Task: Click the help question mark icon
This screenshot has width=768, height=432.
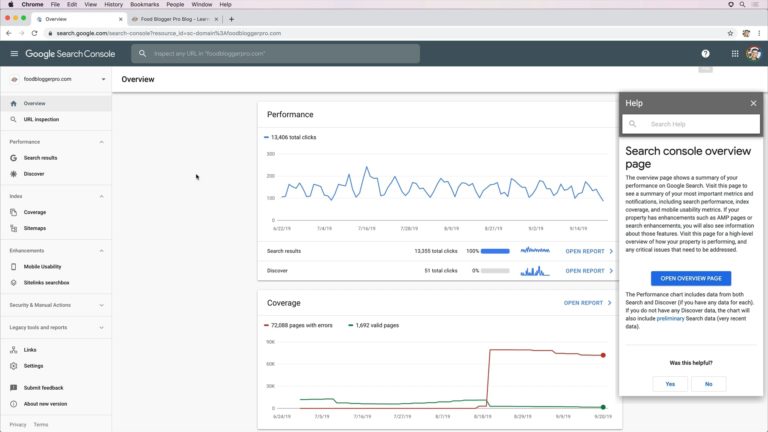Action: (705, 54)
